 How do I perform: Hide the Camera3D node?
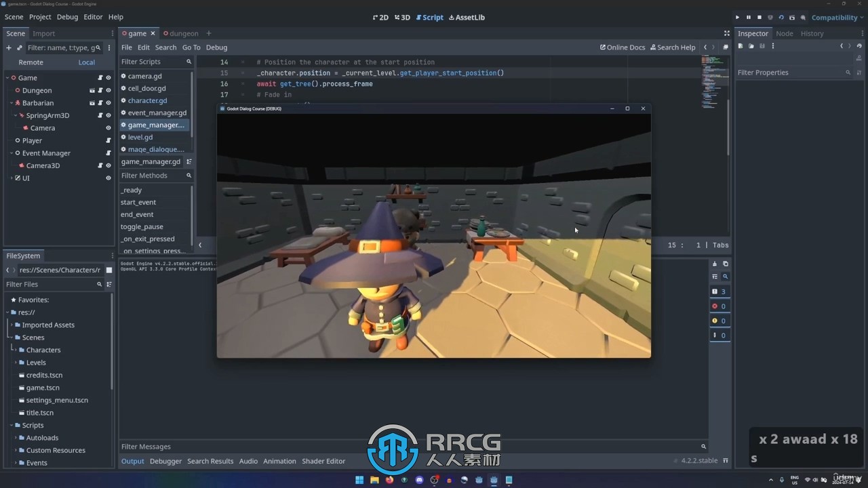[108, 165]
